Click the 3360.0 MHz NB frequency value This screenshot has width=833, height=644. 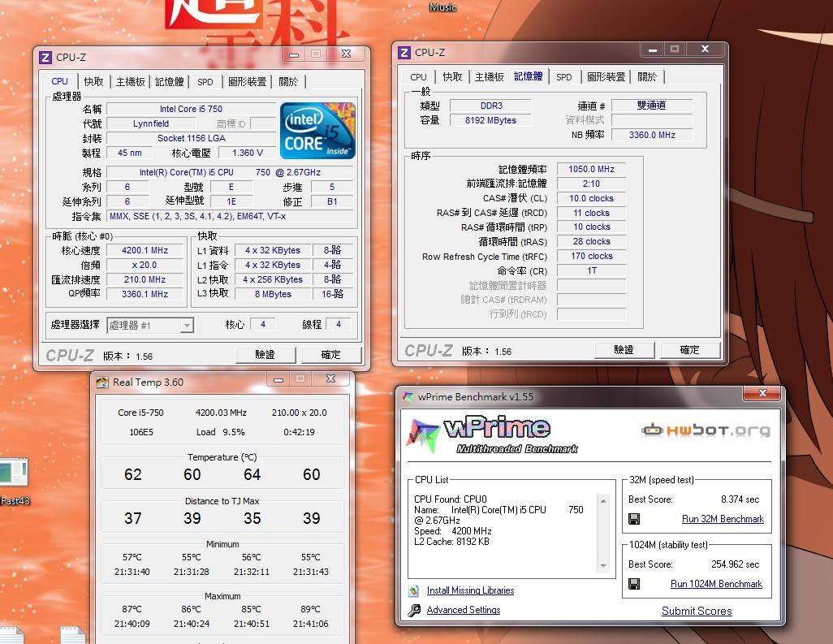point(652,135)
